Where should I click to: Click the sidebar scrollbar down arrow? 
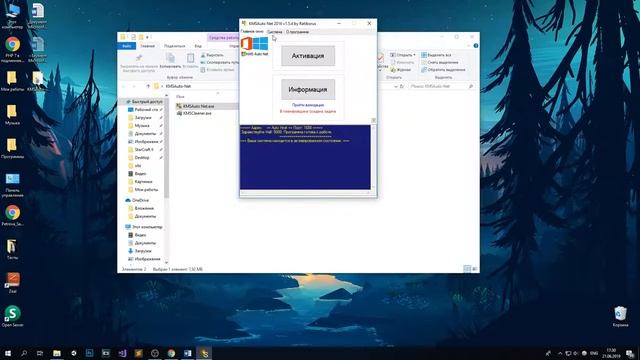(167, 263)
